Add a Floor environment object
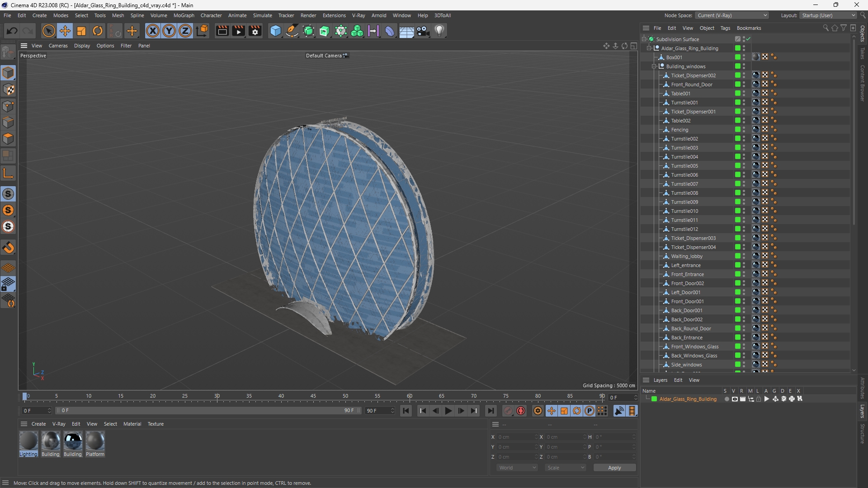Screen dimensions: 868x488 click(x=406, y=31)
